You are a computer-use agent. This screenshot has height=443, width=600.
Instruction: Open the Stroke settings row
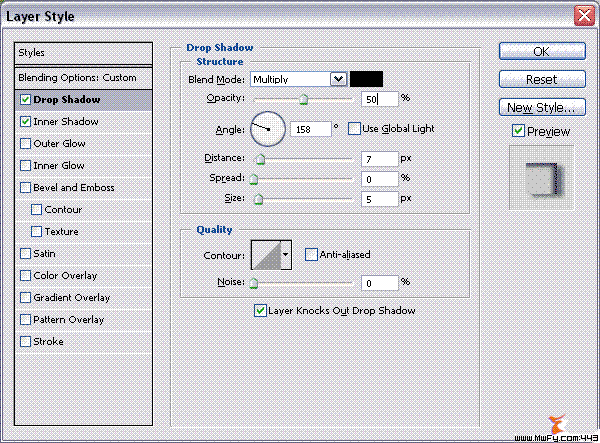pos(83,342)
